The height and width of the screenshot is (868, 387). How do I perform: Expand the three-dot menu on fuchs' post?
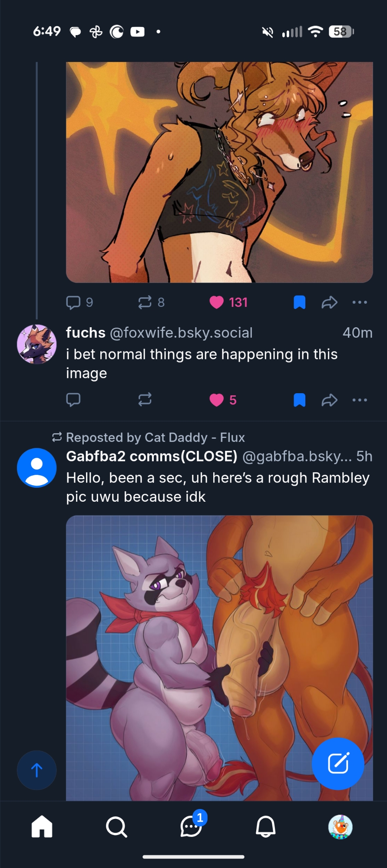tap(360, 400)
